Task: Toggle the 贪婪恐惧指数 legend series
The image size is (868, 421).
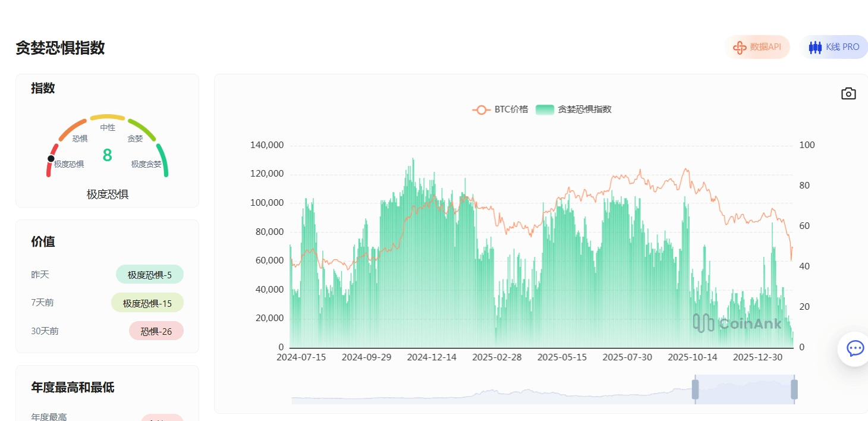Action: coord(574,109)
